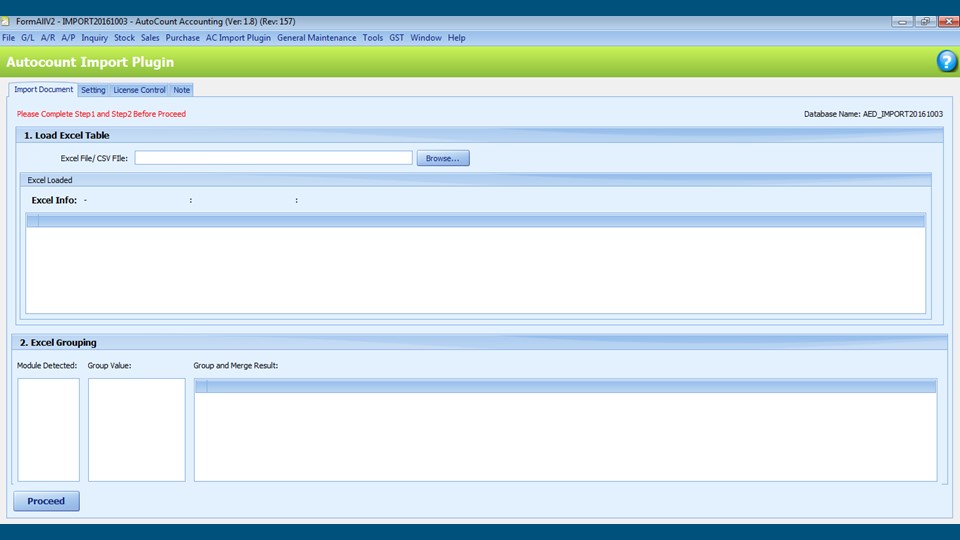Open the Note tab
This screenshot has width=960, height=540.
coord(182,90)
